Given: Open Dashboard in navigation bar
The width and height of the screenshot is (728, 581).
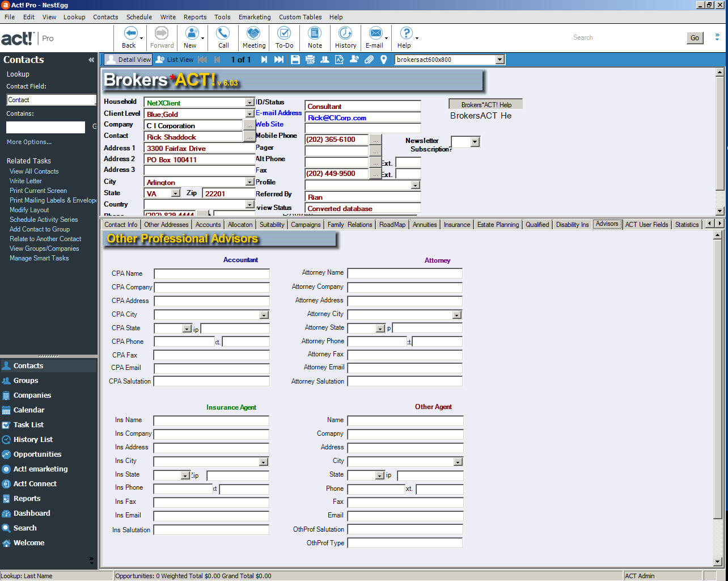Looking at the screenshot, I should coord(32,513).
